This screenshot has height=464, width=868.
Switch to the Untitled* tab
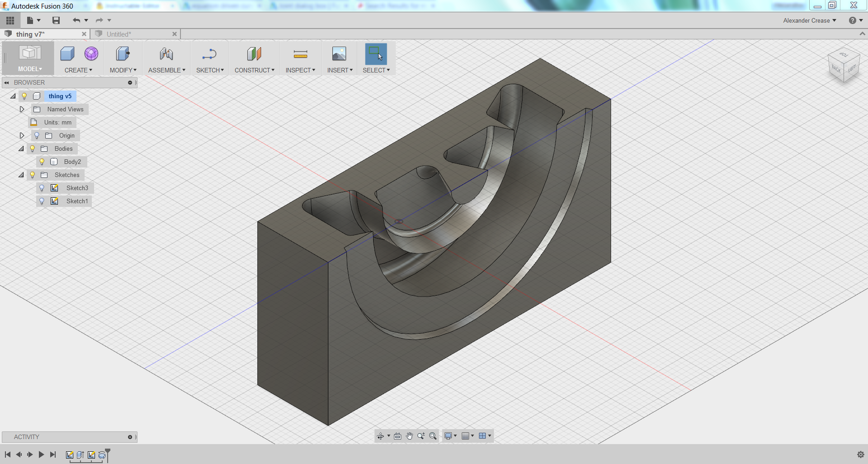119,34
